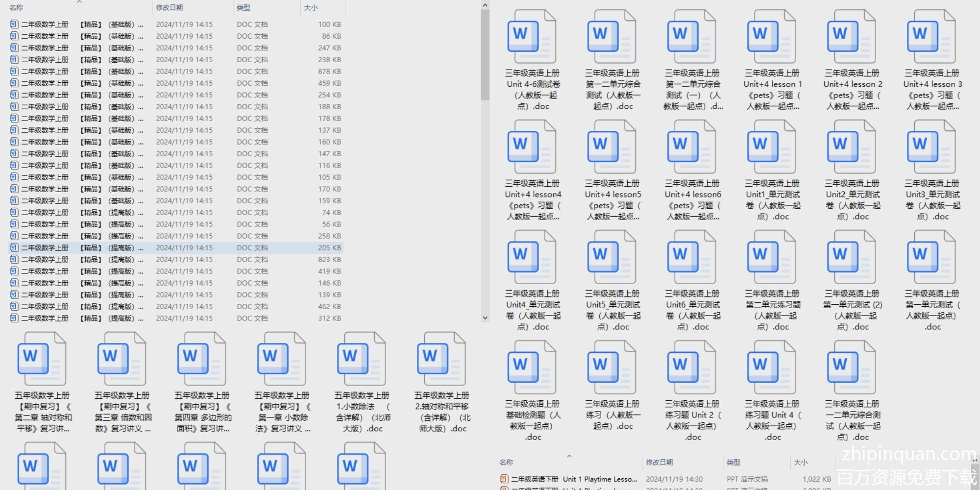980x490 pixels.
Task: Click the 312 KB 提高版 file row
Action: (x=175, y=318)
